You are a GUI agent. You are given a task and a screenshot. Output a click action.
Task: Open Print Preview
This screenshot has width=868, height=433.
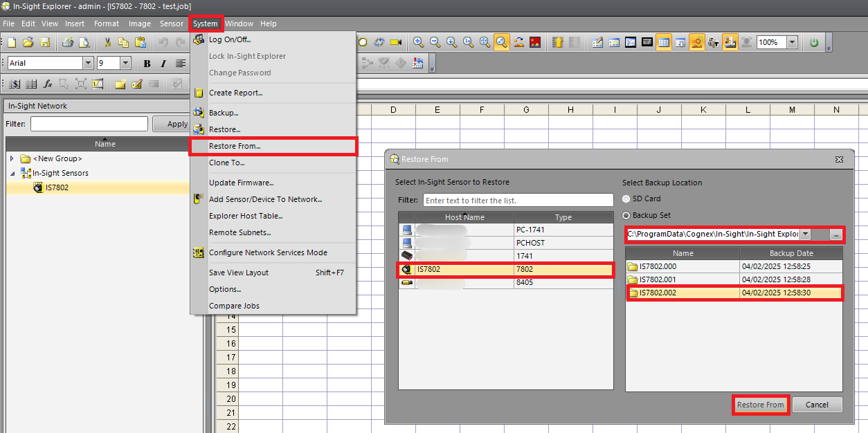click(85, 42)
